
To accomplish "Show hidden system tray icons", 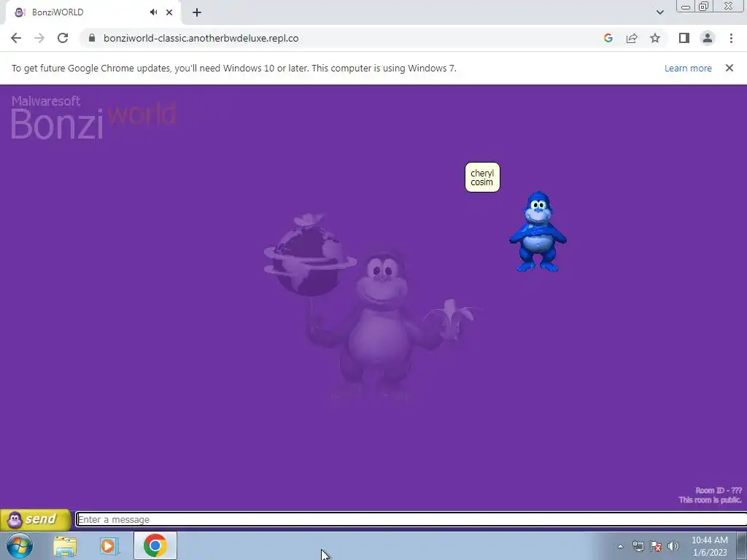I will [x=620, y=546].
